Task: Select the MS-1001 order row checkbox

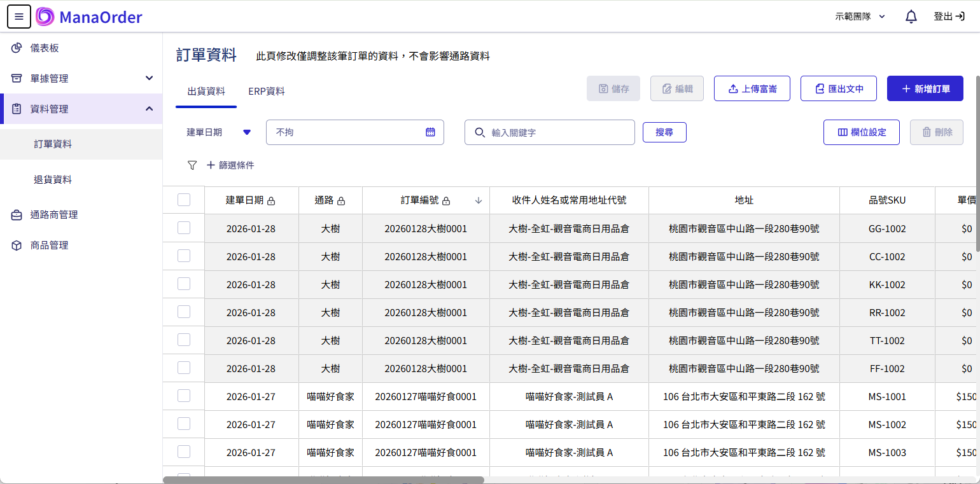Action: tap(183, 396)
